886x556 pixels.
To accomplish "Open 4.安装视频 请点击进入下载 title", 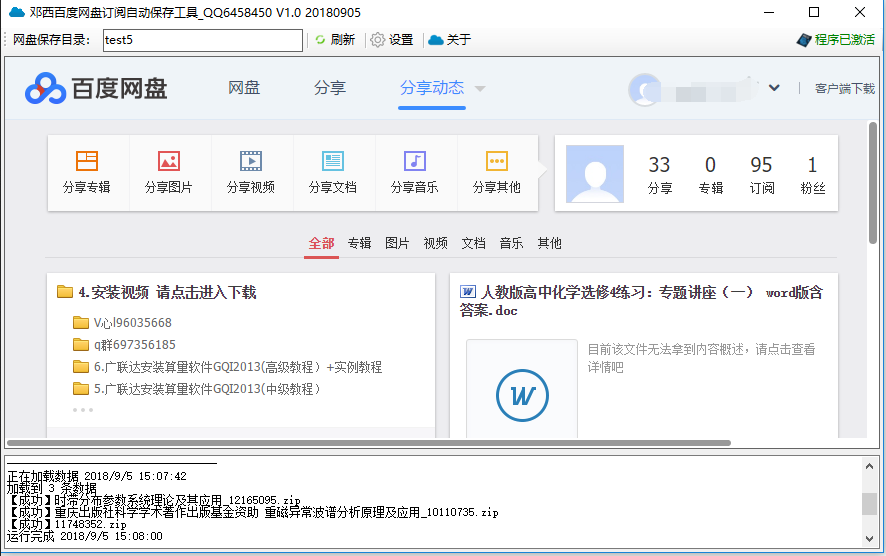I will coord(167,292).
